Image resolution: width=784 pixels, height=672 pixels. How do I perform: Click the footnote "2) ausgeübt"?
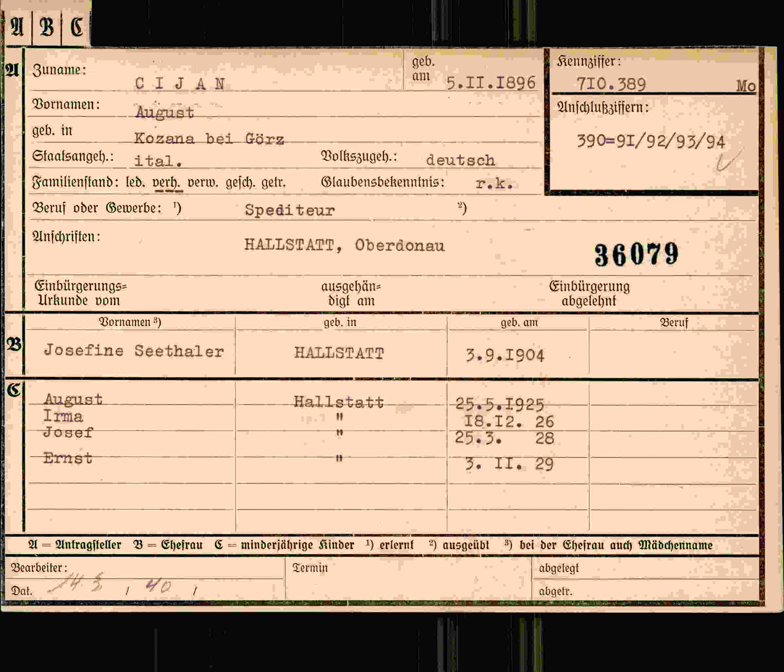click(x=459, y=545)
